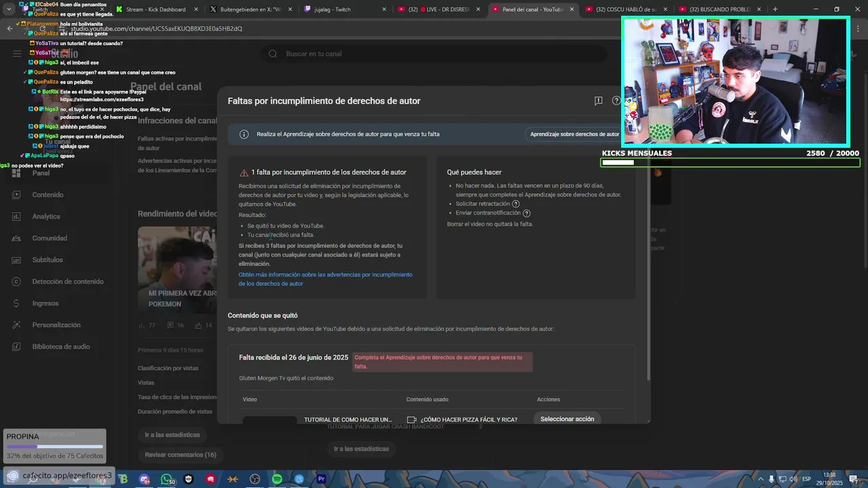The image size is (868, 488).
Task: Click the volume icon in the system tray
Action: tap(793, 479)
